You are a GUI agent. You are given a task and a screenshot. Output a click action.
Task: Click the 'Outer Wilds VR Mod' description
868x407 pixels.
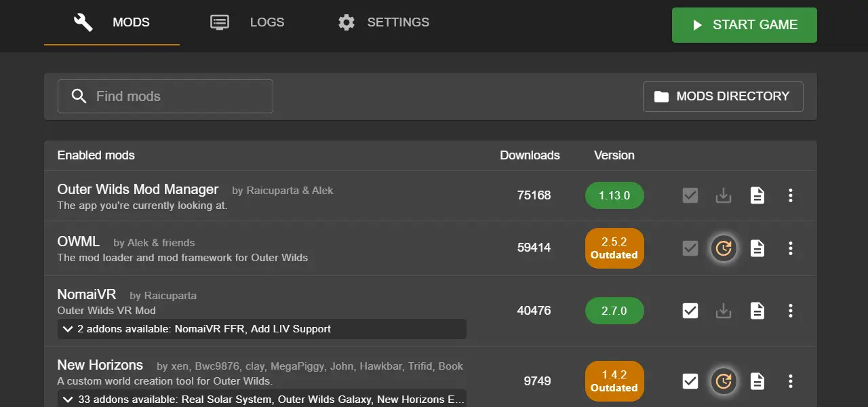(106, 311)
